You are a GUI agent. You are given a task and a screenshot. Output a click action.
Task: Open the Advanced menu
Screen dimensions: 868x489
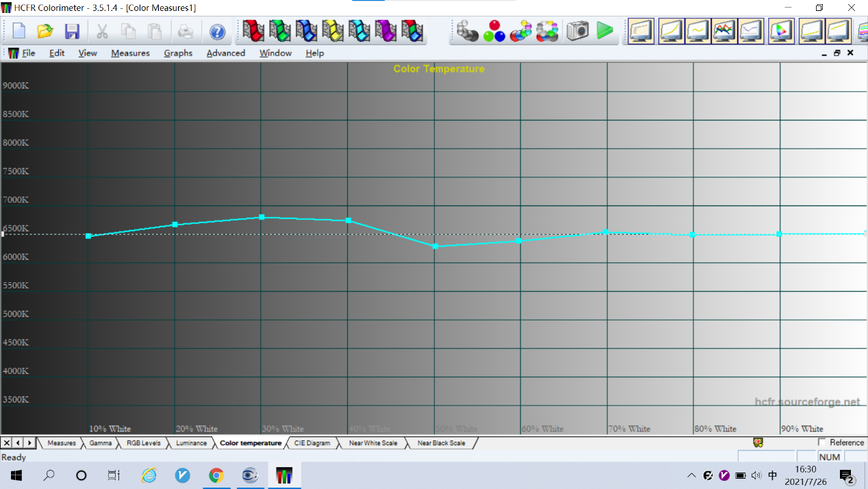[225, 53]
